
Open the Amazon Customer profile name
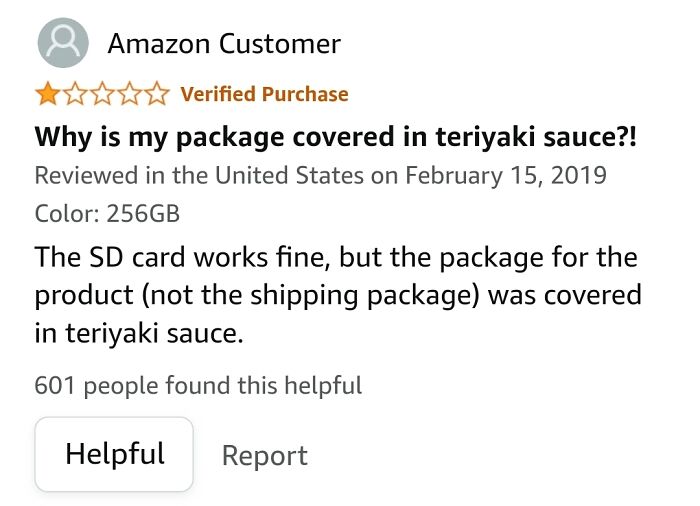[x=223, y=44]
